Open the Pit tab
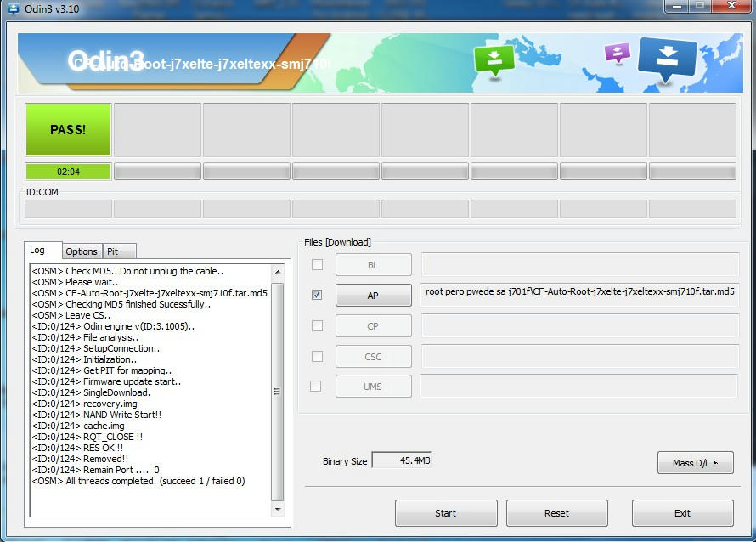 click(x=119, y=251)
